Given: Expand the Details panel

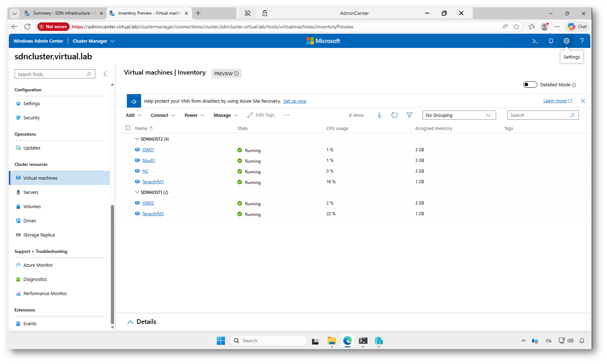Looking at the screenshot, I should coord(130,322).
